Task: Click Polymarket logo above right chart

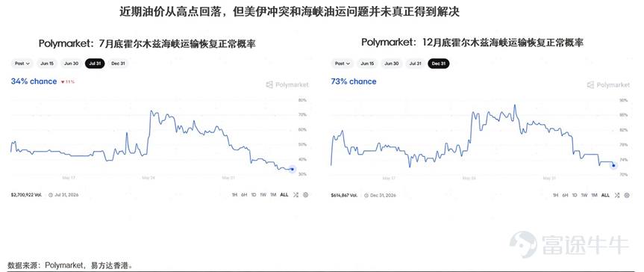Action: pos(608,84)
